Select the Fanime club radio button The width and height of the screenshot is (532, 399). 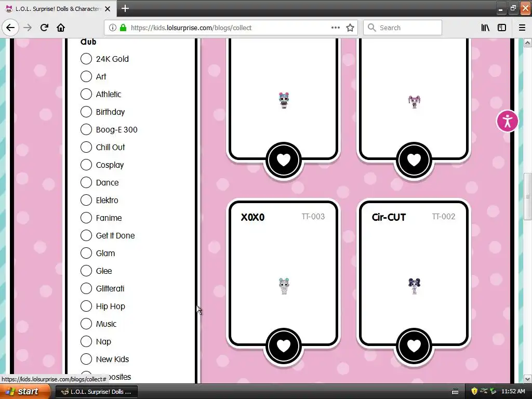pyautogui.click(x=86, y=218)
